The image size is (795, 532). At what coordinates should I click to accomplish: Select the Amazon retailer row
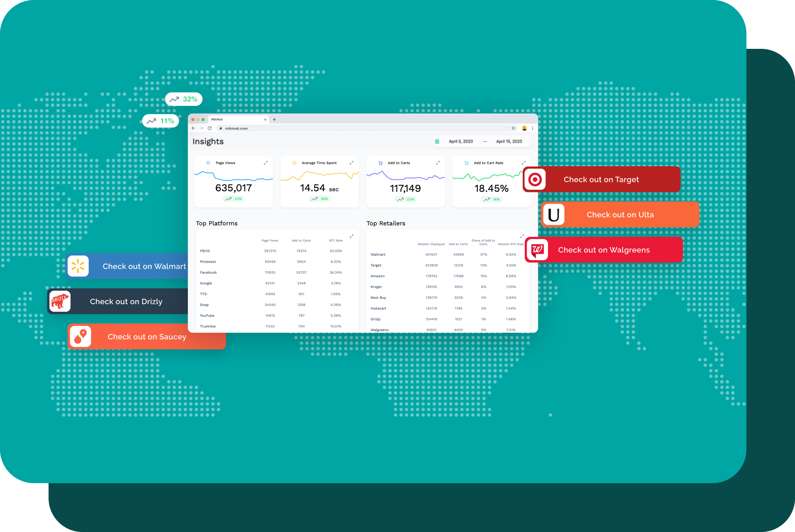pos(448,276)
